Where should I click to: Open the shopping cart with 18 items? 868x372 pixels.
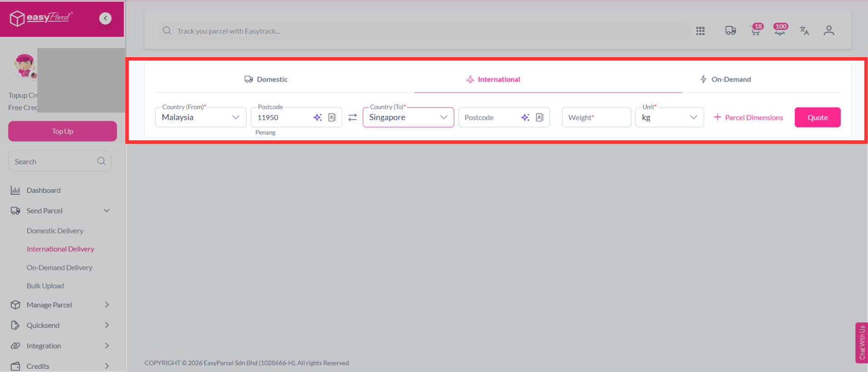click(756, 29)
